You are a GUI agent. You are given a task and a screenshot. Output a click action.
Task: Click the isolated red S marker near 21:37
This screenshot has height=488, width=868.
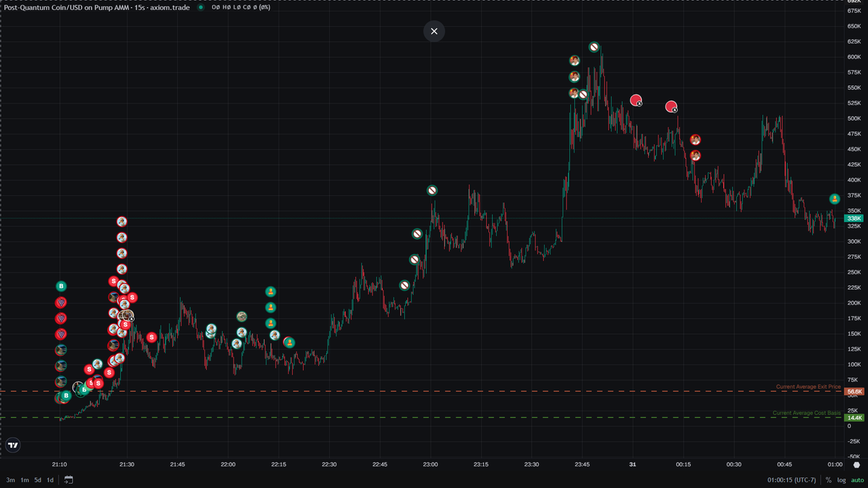[151, 337]
